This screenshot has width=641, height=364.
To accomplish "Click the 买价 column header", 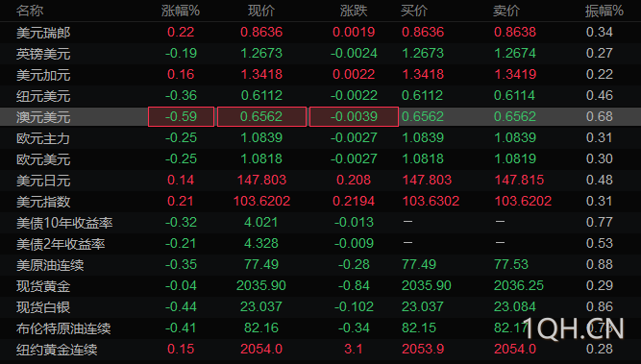I will 414,11.
